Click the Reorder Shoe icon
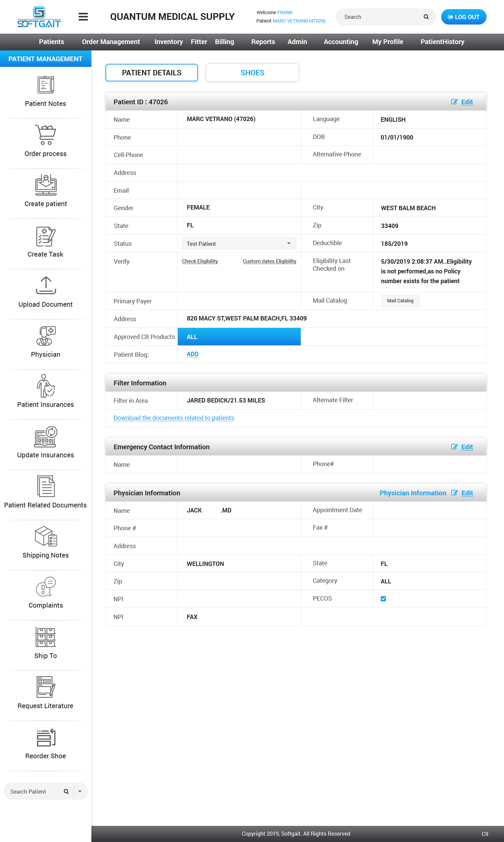This screenshot has height=842, width=504. coord(45,737)
